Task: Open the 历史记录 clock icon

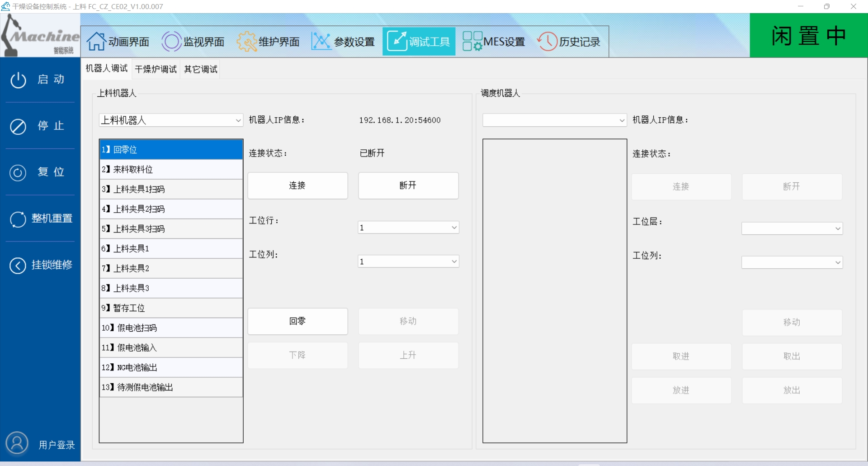Action: [x=547, y=42]
